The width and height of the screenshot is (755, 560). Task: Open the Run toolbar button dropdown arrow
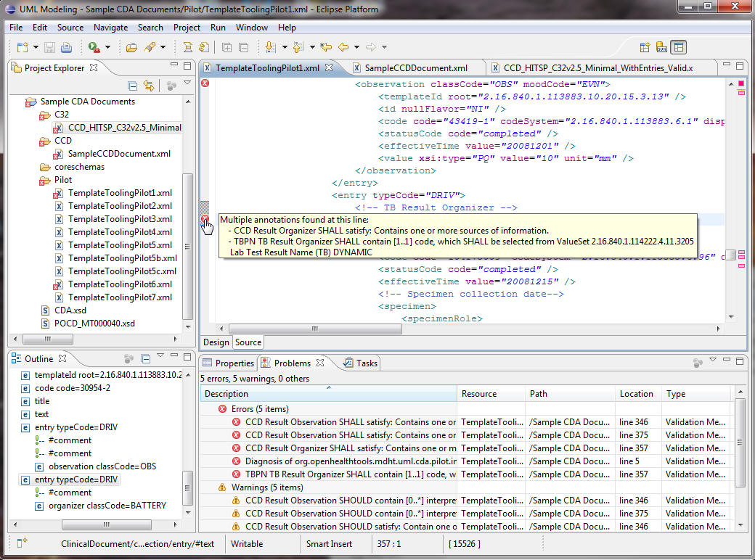[107, 48]
